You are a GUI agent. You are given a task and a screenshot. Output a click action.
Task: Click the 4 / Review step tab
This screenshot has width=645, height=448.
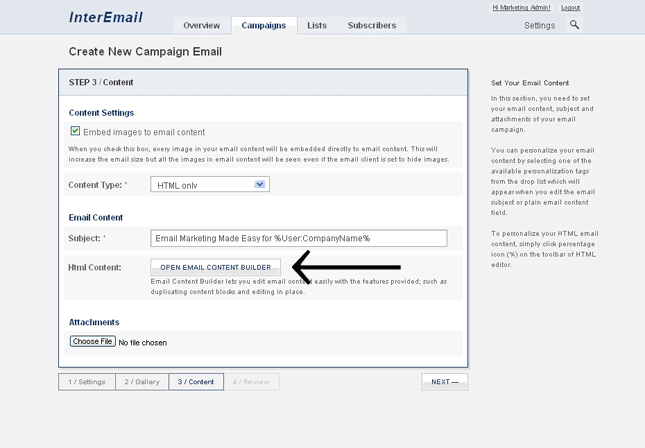coord(251,382)
